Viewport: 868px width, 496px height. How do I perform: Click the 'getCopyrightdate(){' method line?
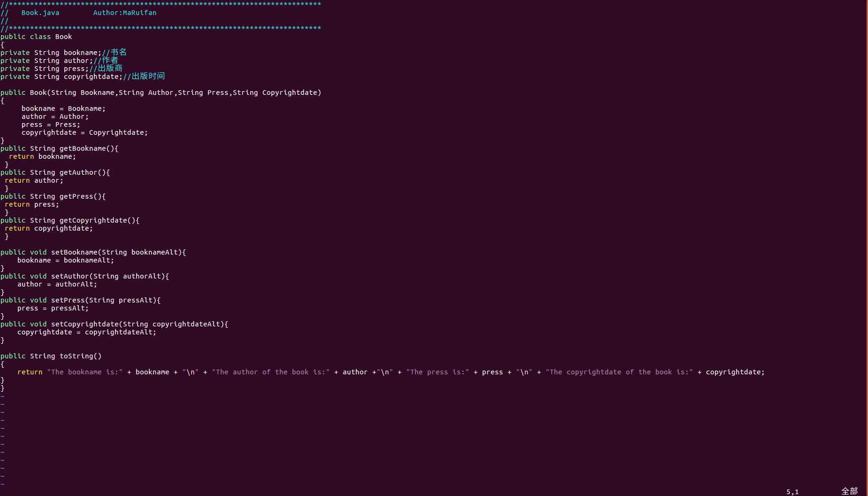tap(70, 220)
